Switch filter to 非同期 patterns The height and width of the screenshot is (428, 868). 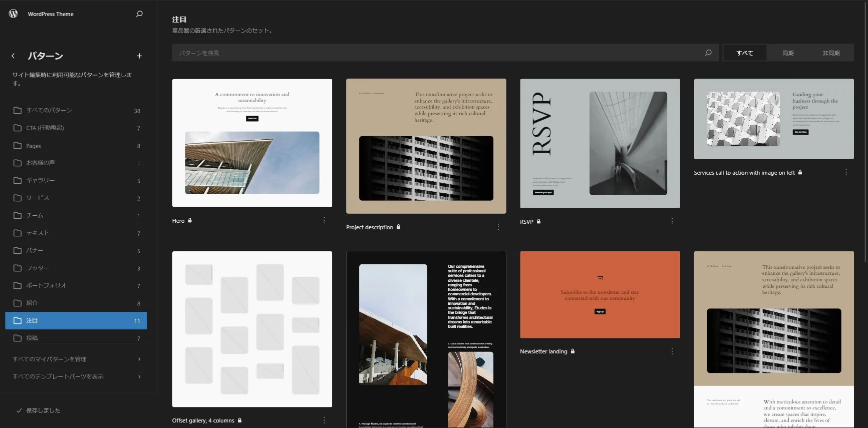coord(831,53)
